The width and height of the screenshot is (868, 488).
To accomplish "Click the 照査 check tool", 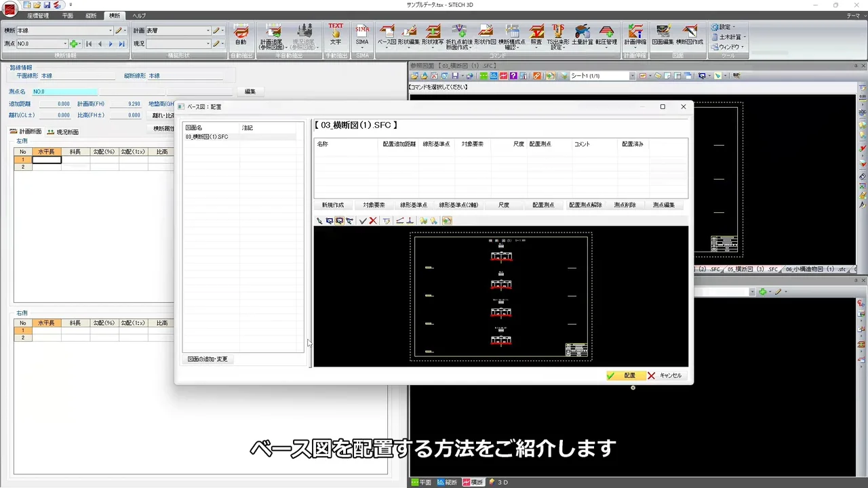I will (536, 35).
